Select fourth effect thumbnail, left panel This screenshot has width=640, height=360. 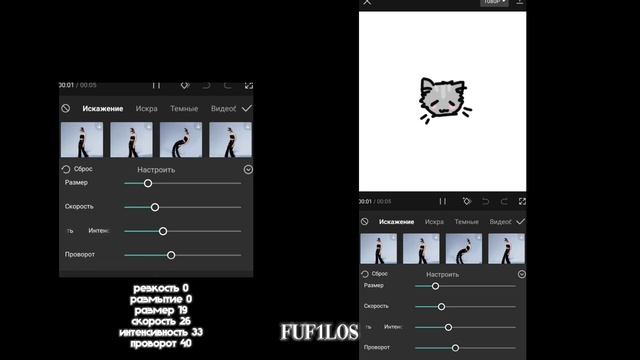click(x=231, y=140)
